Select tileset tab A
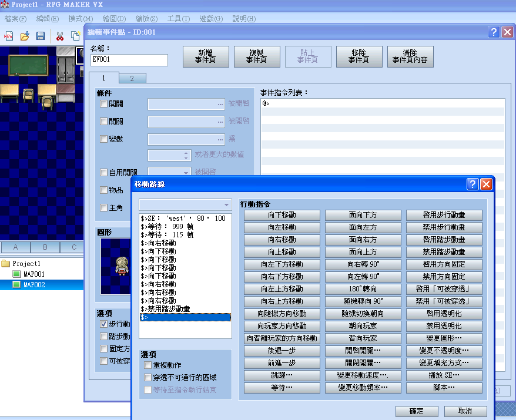The width and height of the screenshot is (516, 420). click(x=15, y=247)
